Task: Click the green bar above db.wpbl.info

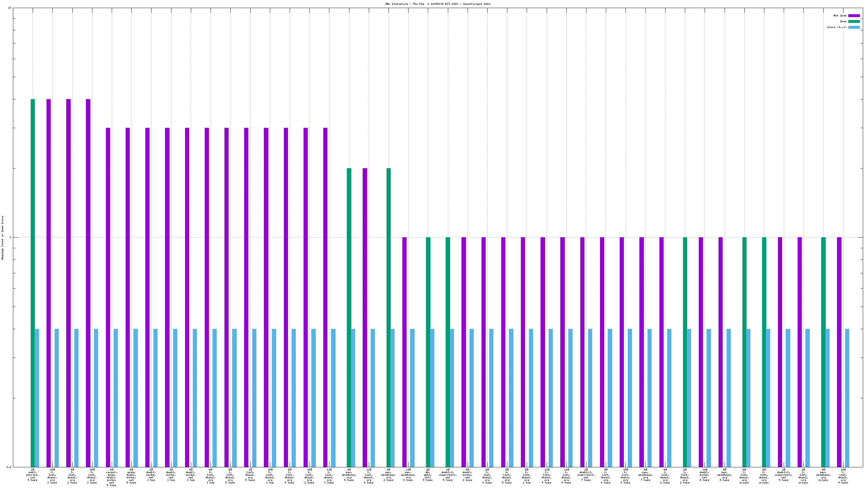Action: click(428, 352)
